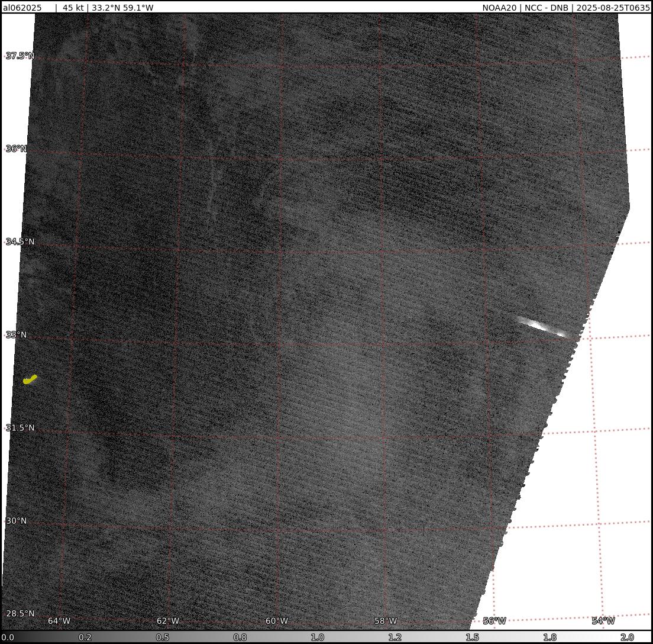Click the 30°N latitude label
653x644 pixels.
click(17, 521)
